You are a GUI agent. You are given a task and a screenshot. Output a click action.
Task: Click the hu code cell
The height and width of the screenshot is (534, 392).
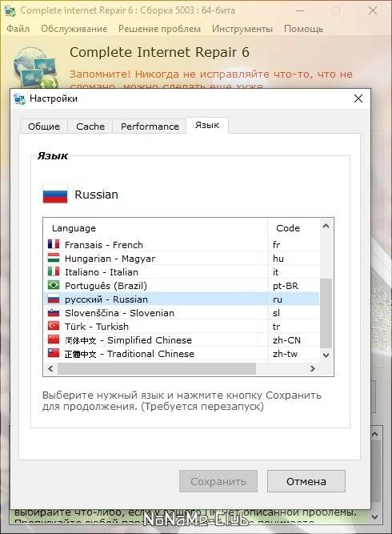click(x=278, y=258)
